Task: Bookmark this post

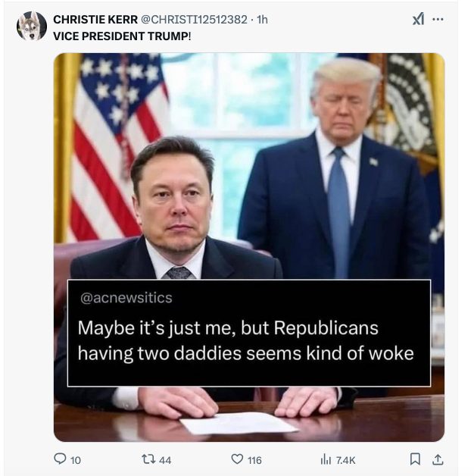Action: pos(414,459)
